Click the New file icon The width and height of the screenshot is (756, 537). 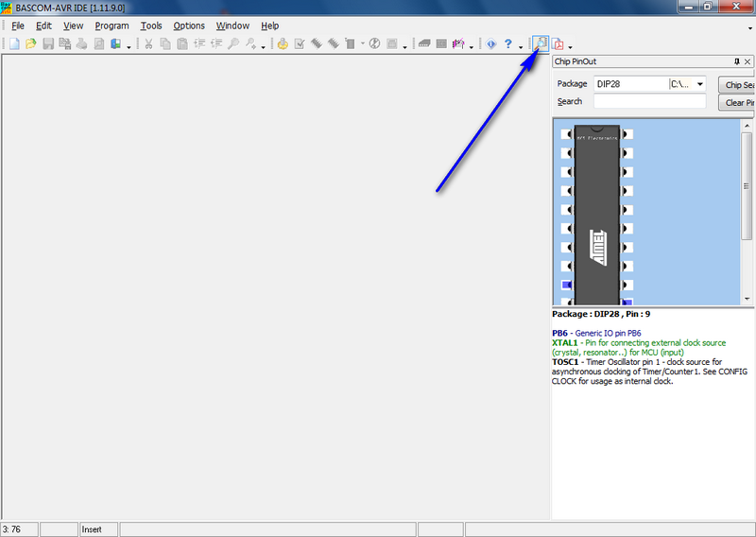[x=14, y=43]
